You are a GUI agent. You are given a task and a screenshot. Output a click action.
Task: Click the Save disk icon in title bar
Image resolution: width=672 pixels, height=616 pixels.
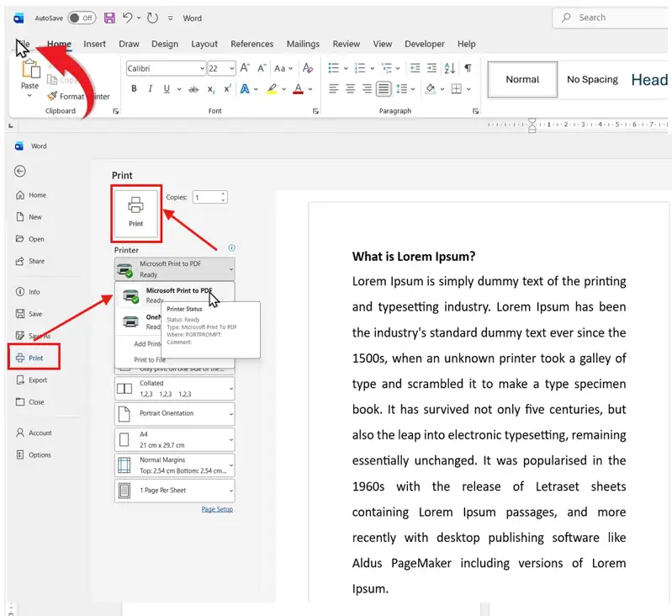tap(109, 18)
